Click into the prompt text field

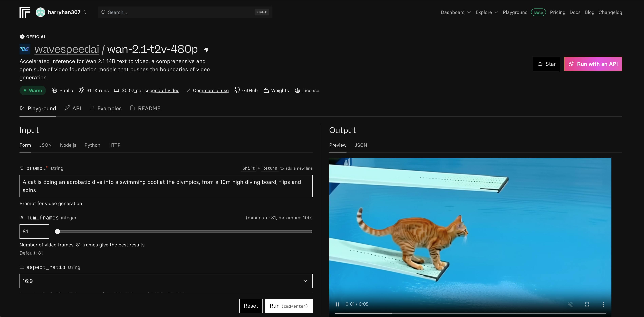click(166, 186)
